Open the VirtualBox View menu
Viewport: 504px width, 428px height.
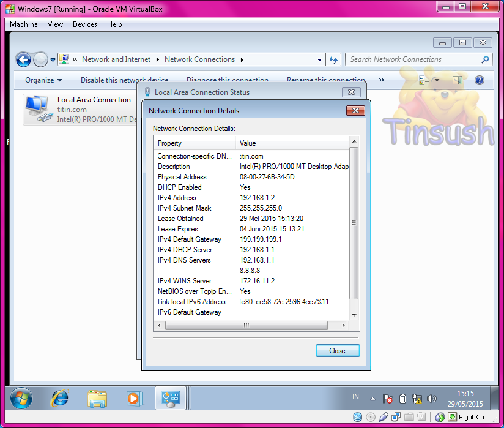click(x=55, y=24)
